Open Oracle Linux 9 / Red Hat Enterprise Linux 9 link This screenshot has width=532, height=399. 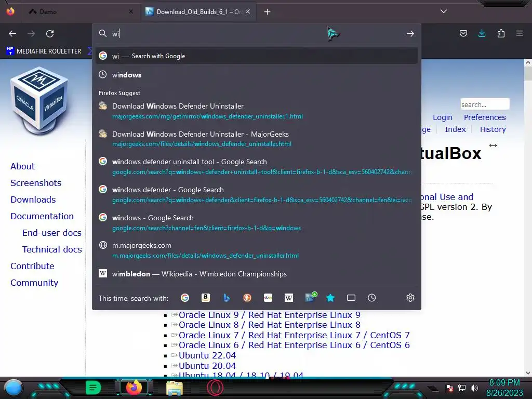pos(270,315)
